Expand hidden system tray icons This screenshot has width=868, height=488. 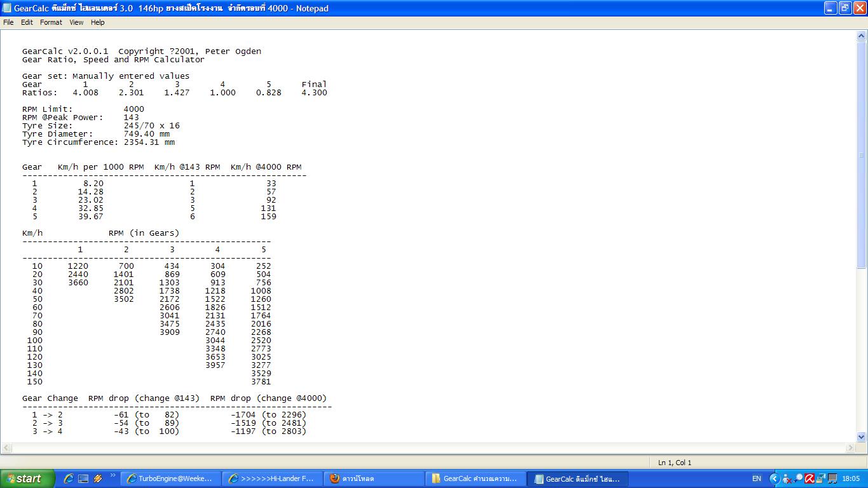coord(775,478)
